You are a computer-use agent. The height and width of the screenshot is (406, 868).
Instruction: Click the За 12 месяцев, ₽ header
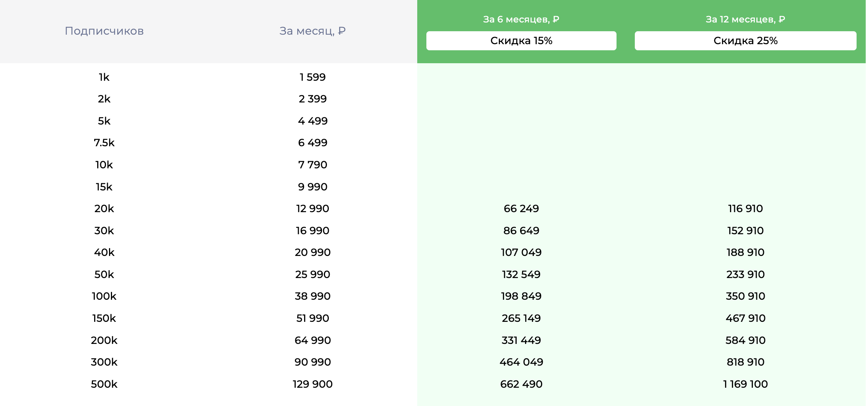(x=745, y=19)
